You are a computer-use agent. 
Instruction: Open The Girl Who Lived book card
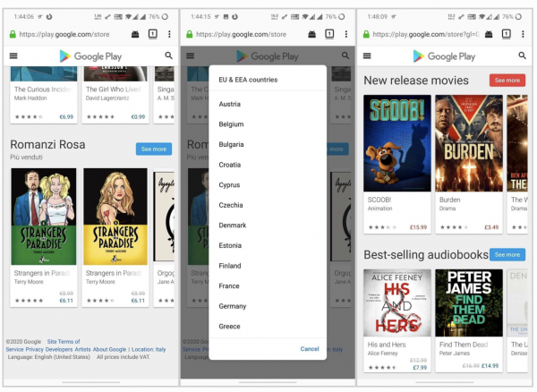tap(116, 95)
